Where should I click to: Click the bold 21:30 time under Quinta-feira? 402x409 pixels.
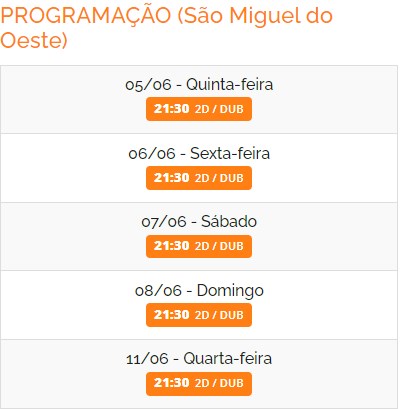(x=171, y=109)
